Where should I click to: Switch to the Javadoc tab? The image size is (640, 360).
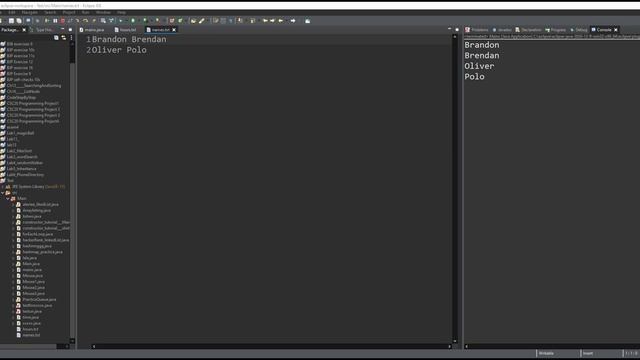(x=502, y=30)
